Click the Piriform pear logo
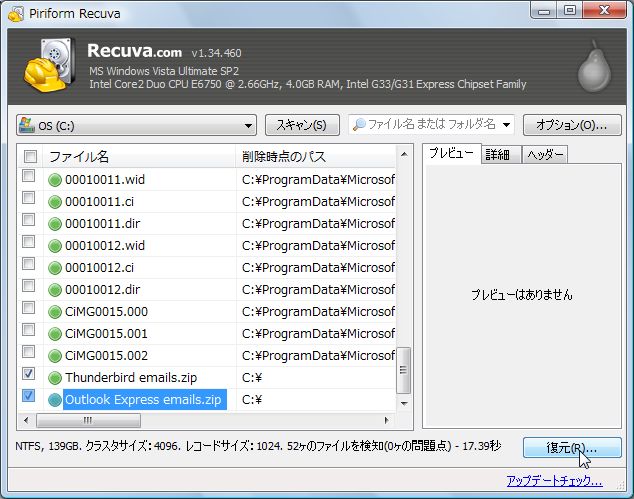The image size is (634, 499). point(594,67)
